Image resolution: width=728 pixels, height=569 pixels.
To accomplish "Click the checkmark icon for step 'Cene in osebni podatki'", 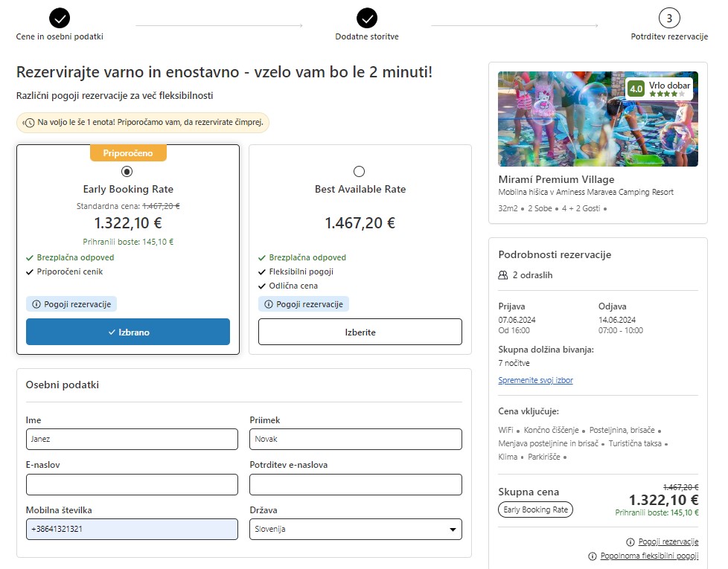I will (60, 18).
